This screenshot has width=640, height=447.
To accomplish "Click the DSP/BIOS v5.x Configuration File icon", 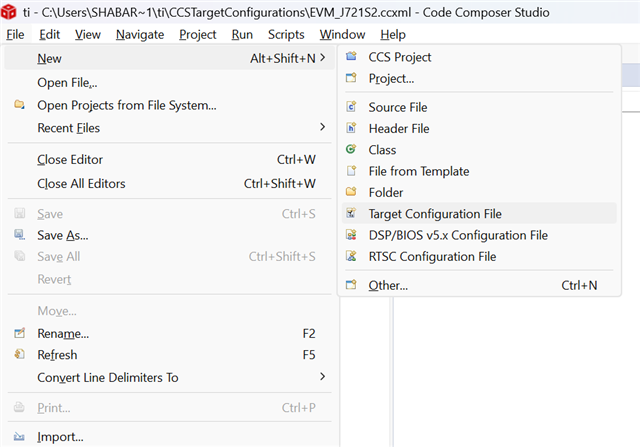I will tap(350, 235).
